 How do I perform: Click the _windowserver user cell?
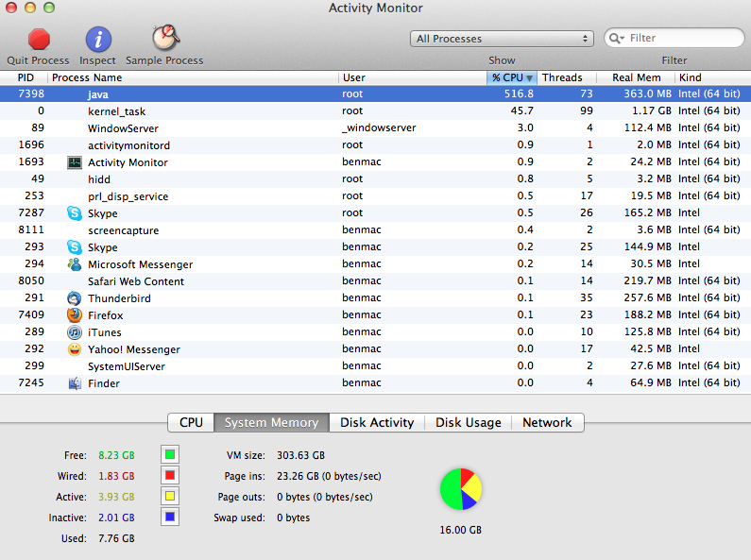379,127
